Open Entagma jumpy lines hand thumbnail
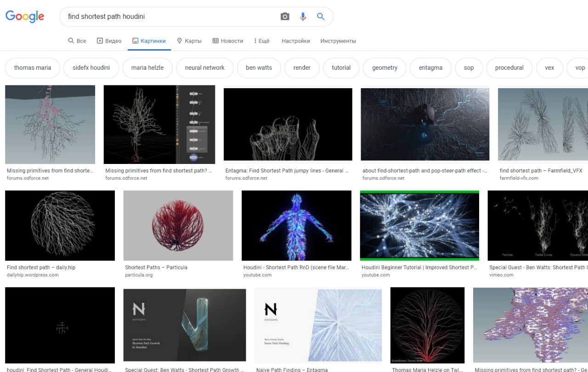This screenshot has width=588, height=372. click(288, 124)
